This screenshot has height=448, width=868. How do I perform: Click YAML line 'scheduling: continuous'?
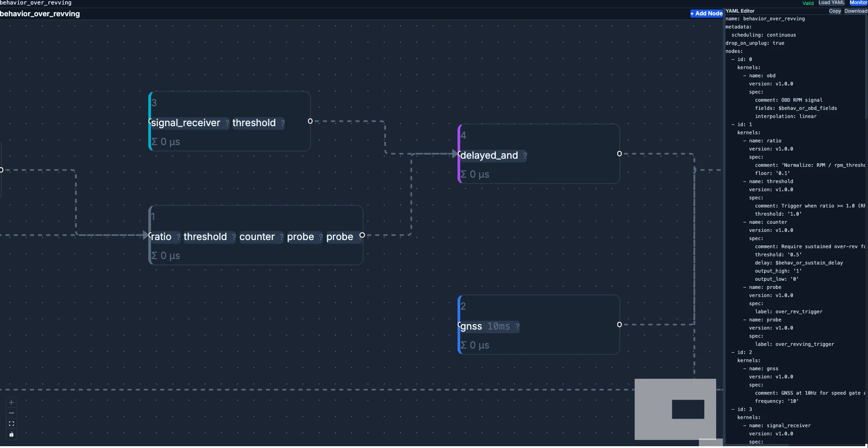click(764, 35)
